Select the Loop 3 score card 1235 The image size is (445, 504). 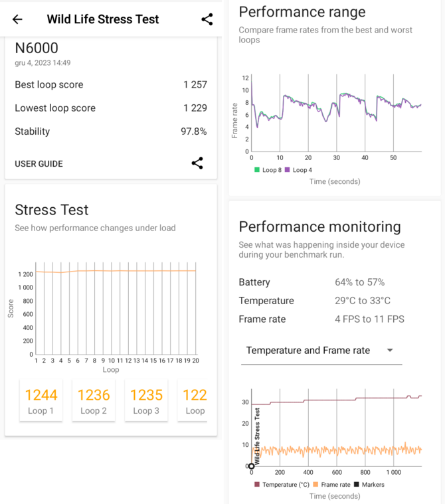tap(146, 400)
